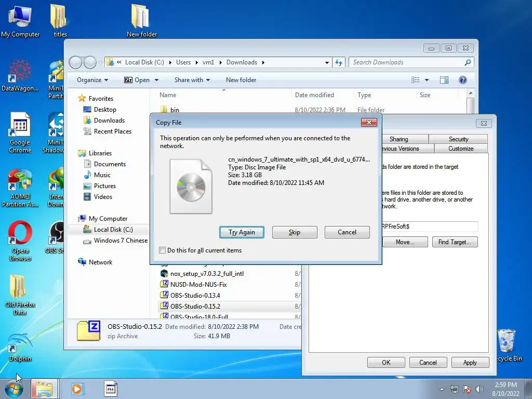Click the Search Downloads input field
532x399 pixels.
click(407, 62)
